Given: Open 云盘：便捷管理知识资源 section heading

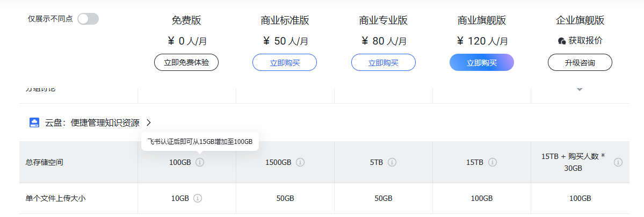Looking at the screenshot, I should [x=91, y=122].
